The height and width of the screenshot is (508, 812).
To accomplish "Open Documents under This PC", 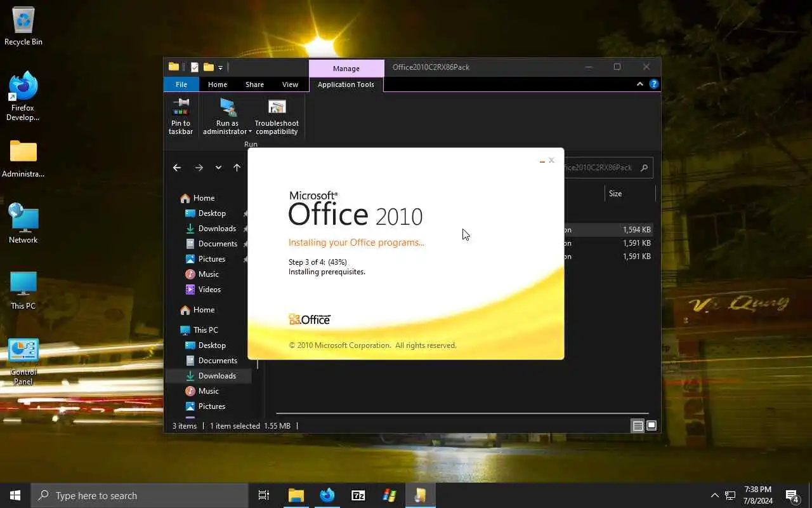I will 218,361.
